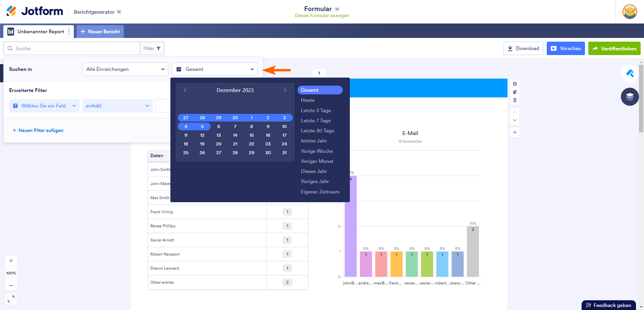Click the Vorschau preview button
The width and height of the screenshot is (644, 310).
point(566,48)
